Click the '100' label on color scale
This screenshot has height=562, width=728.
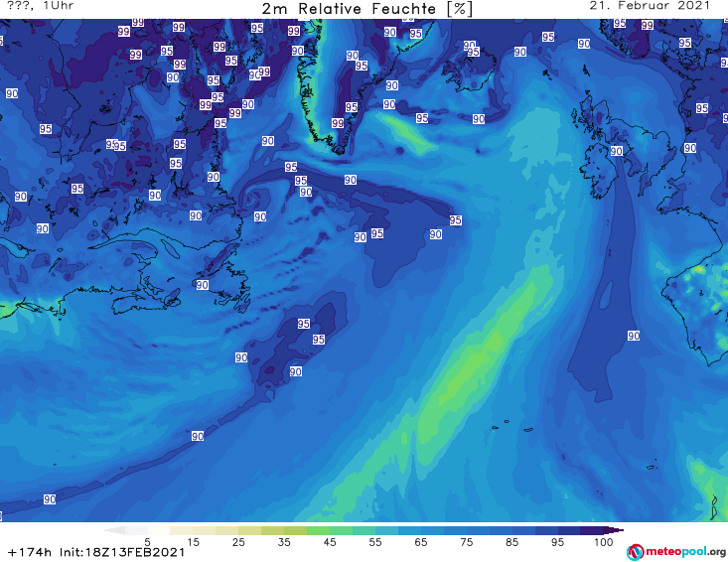[x=604, y=542]
